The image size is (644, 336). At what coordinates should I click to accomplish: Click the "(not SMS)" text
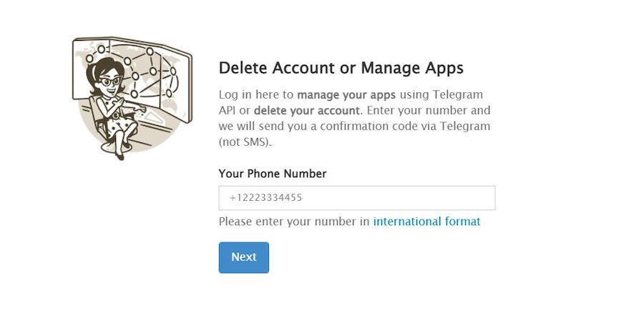[246, 142]
